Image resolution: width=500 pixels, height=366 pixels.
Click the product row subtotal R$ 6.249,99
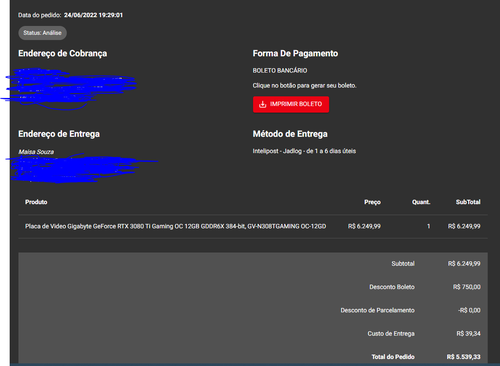click(464, 226)
